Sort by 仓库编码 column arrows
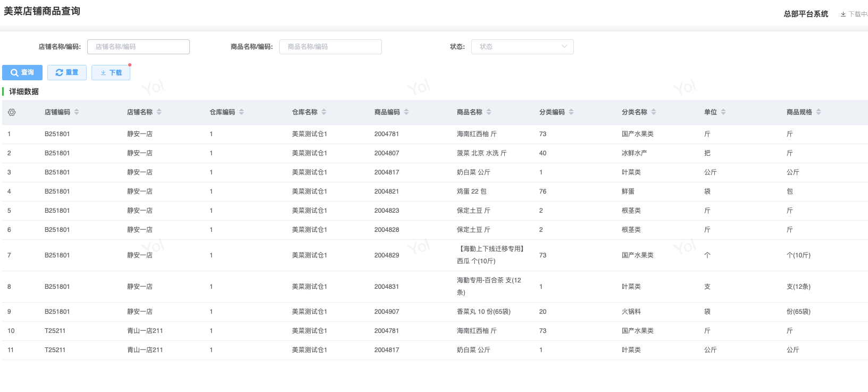868x392 pixels. [x=241, y=112]
